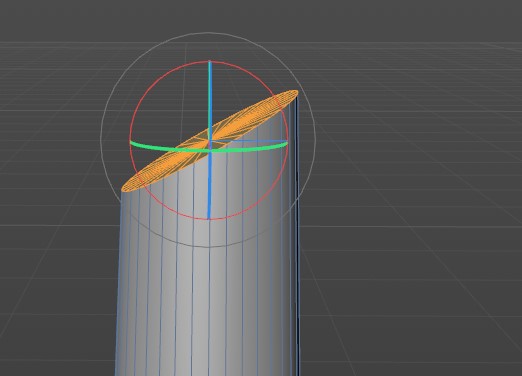Viewport: 522px width, 376px height.
Task: Click top end of blue axis line
Action: (209, 62)
